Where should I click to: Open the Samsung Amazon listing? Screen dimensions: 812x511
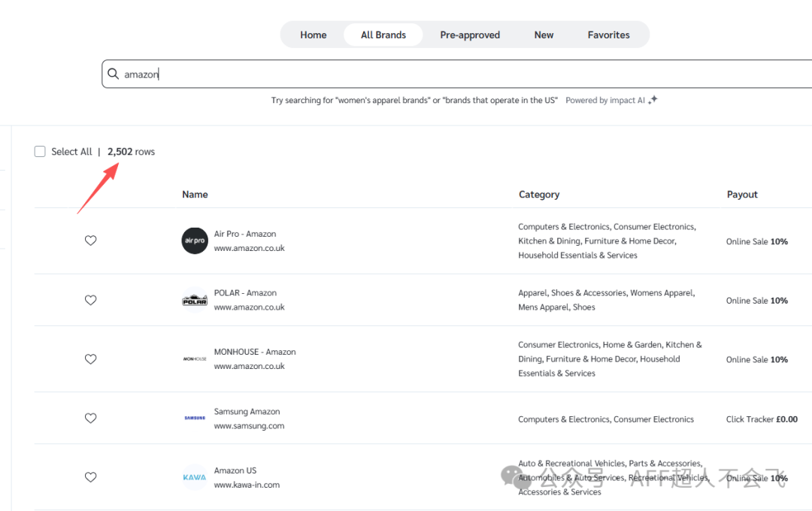pos(247,412)
